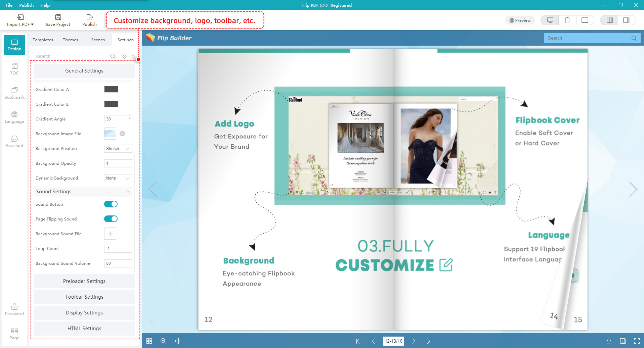Viewport: 644px width, 348px height.
Task: Switch to the Themes tab
Action: 70,40
